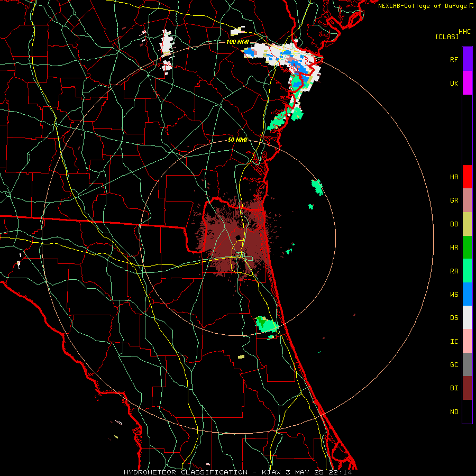Click the GR pink-brown legend swatch
This screenshot has width=476, height=476.
click(x=467, y=200)
